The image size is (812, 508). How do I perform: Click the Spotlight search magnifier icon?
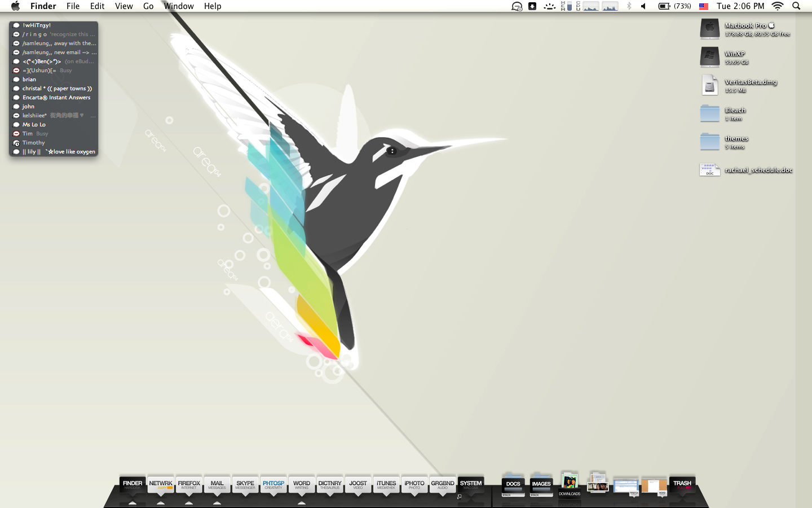tap(796, 6)
